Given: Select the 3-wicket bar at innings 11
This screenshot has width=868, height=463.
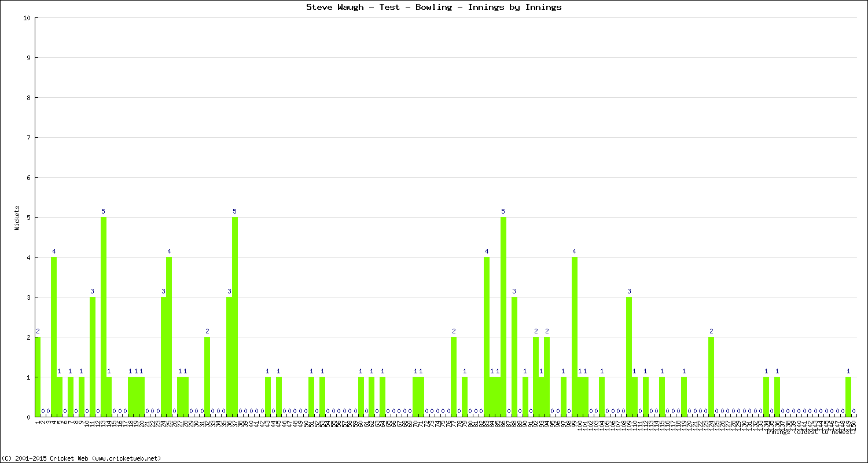Looking at the screenshot, I should pyautogui.click(x=93, y=357).
